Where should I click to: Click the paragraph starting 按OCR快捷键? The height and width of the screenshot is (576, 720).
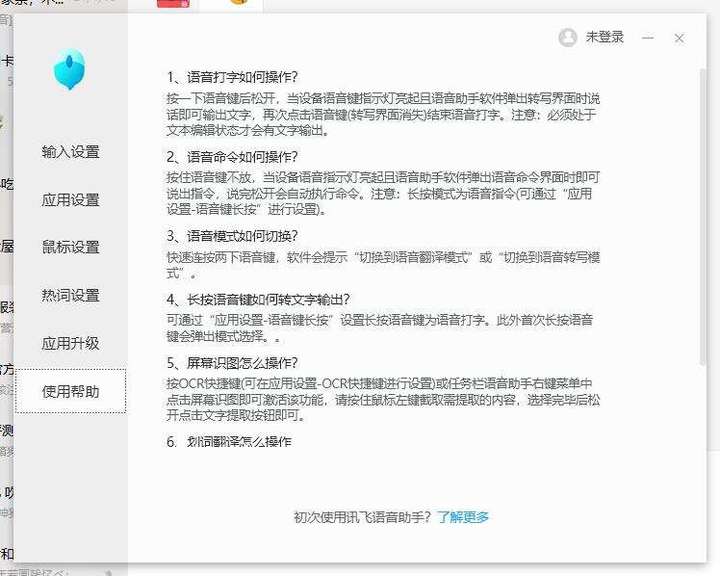pos(383,399)
